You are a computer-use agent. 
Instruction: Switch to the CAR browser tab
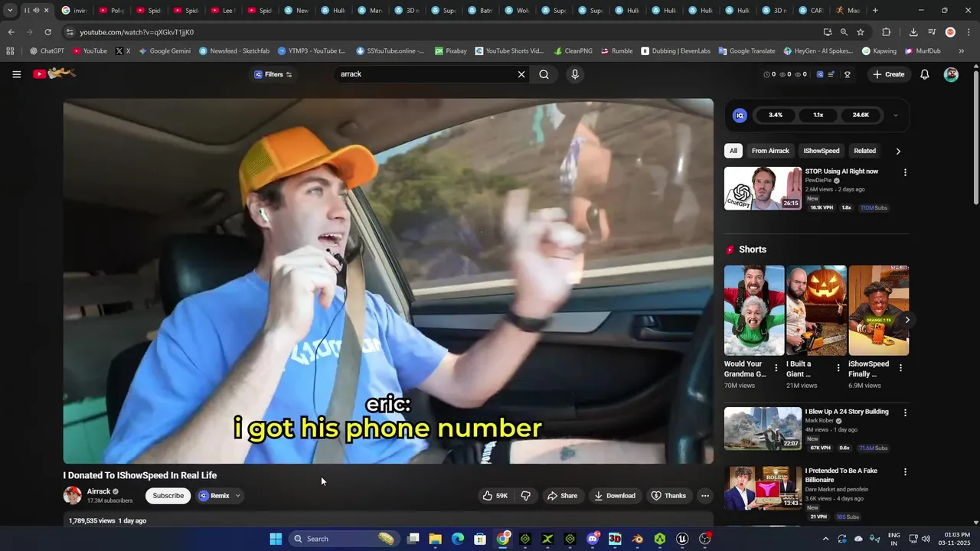coord(810,11)
